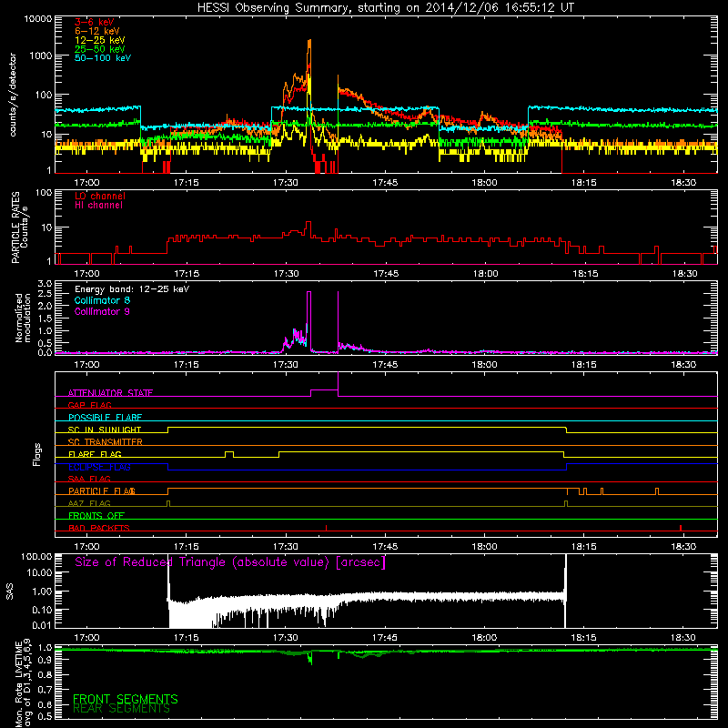728x728 pixels.
Task: Click the Size of Reduced Triangle label
Action: [230, 562]
